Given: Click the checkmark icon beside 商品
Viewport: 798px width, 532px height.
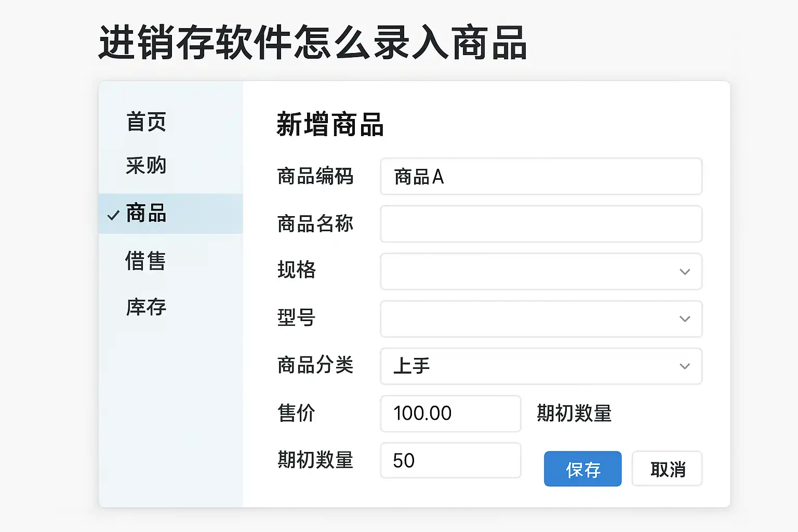Looking at the screenshot, I should tap(113, 215).
